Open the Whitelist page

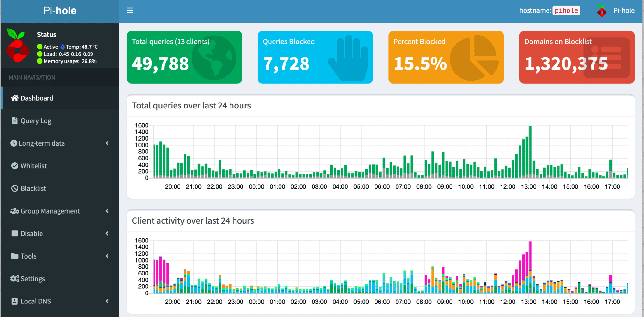[33, 166]
